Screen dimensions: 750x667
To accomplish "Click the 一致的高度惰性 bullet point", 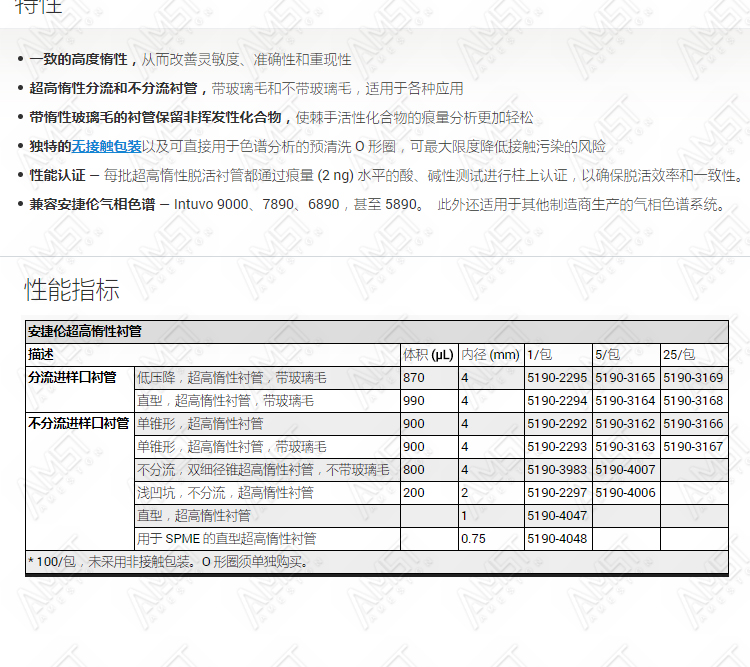I will tap(190, 59).
